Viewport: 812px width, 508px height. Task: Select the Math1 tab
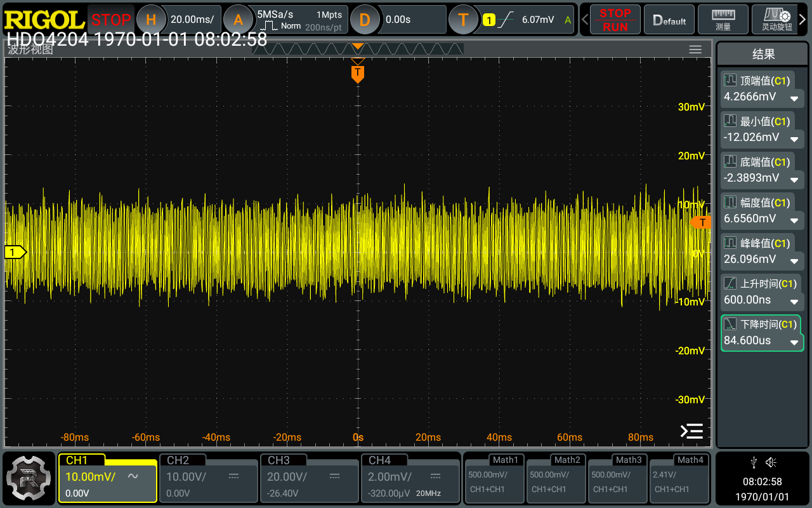point(506,460)
